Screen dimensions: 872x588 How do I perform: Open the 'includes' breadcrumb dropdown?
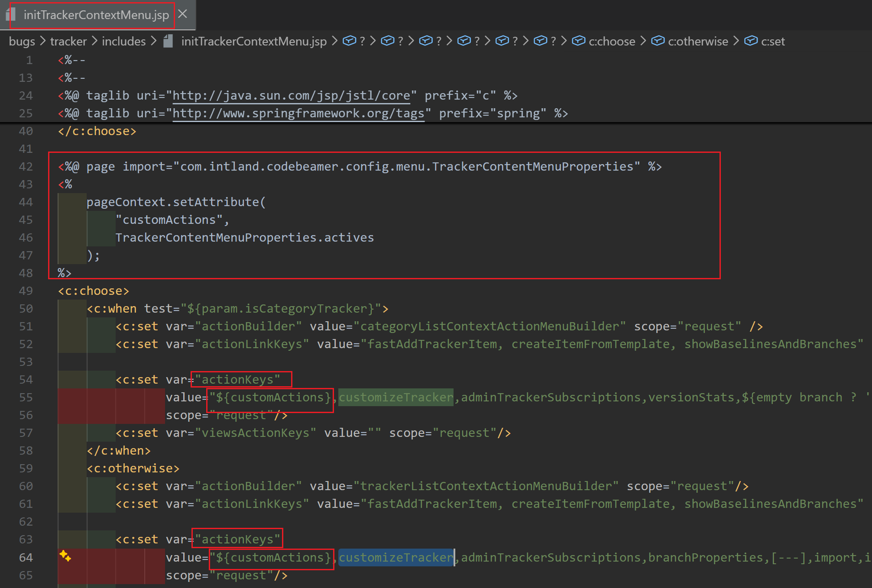[x=124, y=42]
